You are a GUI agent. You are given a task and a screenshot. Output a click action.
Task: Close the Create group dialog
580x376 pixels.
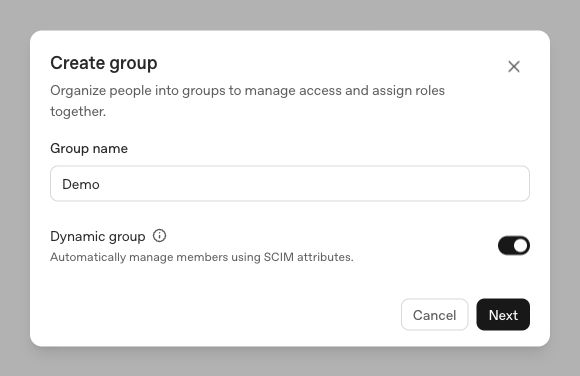pyautogui.click(x=514, y=67)
